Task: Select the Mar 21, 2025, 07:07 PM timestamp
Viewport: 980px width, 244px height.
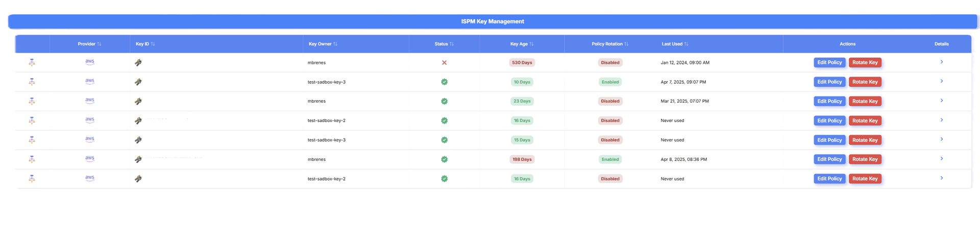Action: click(684, 101)
